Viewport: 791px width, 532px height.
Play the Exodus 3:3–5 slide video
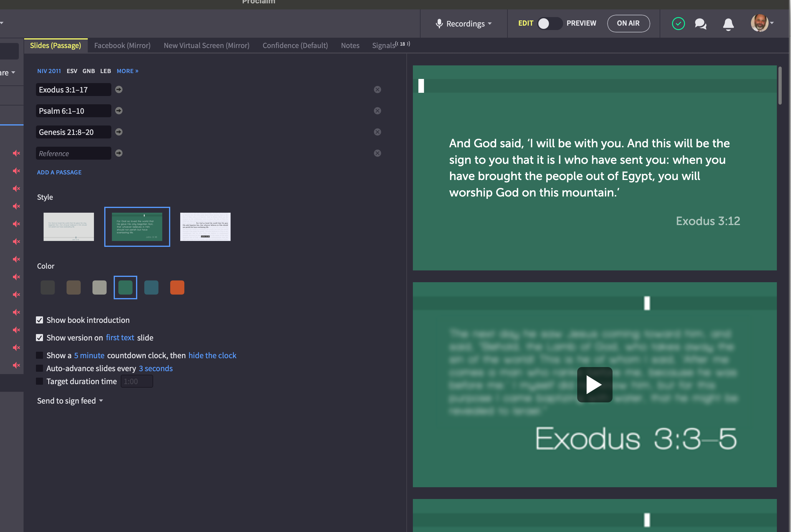pyautogui.click(x=594, y=384)
